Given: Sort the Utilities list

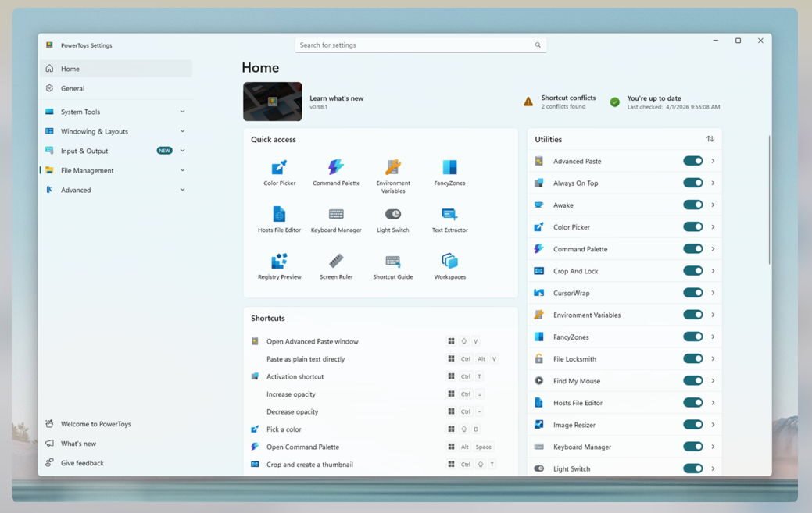Looking at the screenshot, I should (710, 138).
